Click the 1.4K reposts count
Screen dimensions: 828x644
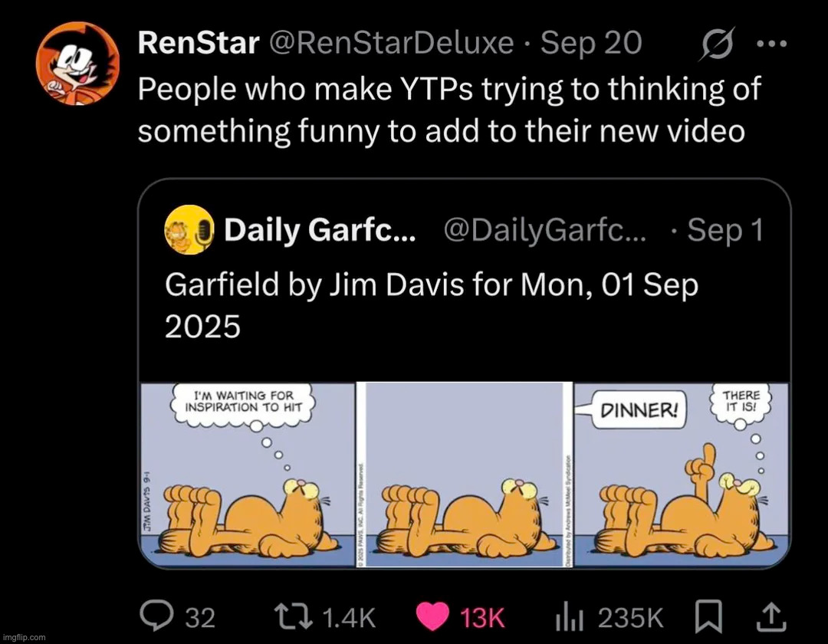tap(349, 616)
